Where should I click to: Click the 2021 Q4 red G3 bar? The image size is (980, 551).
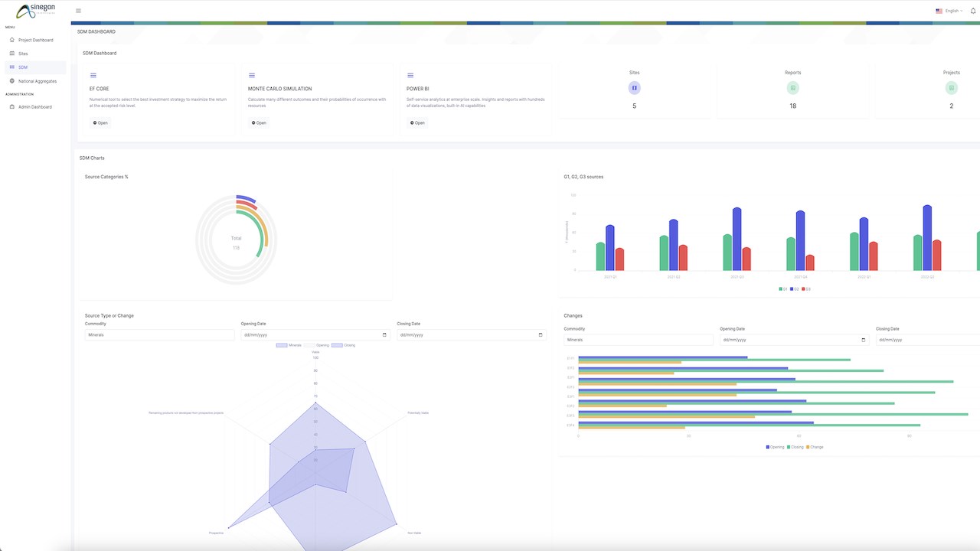[x=810, y=262]
